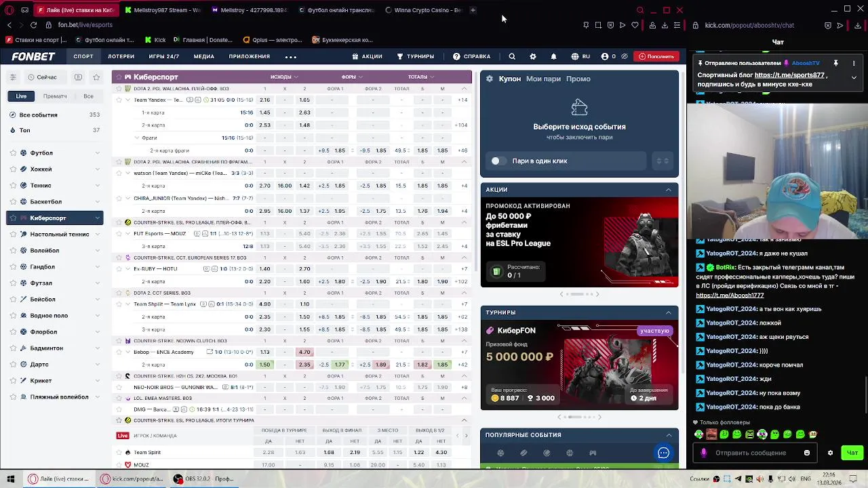
Task: Open the RU language selector
Action: (x=580, y=56)
